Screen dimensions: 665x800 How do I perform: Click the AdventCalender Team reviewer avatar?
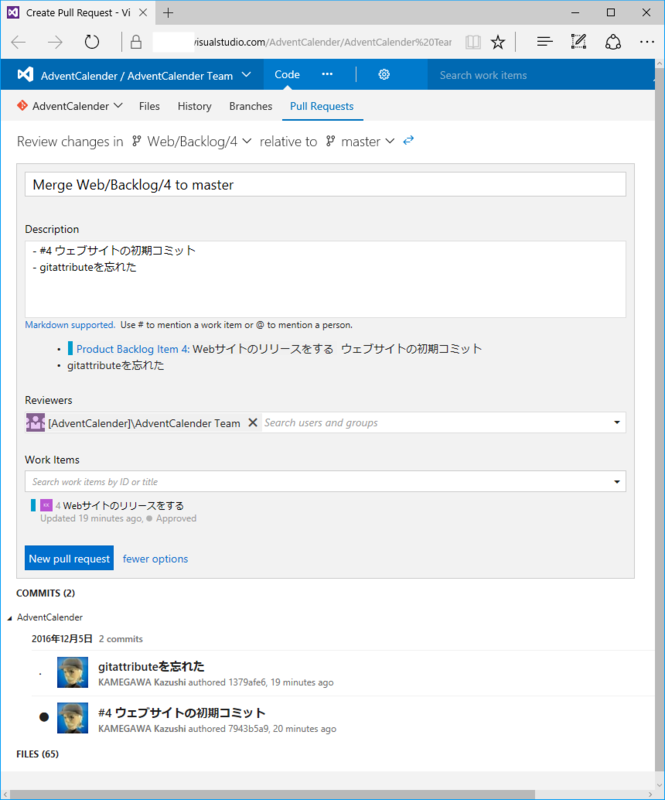pyautogui.click(x=35, y=422)
